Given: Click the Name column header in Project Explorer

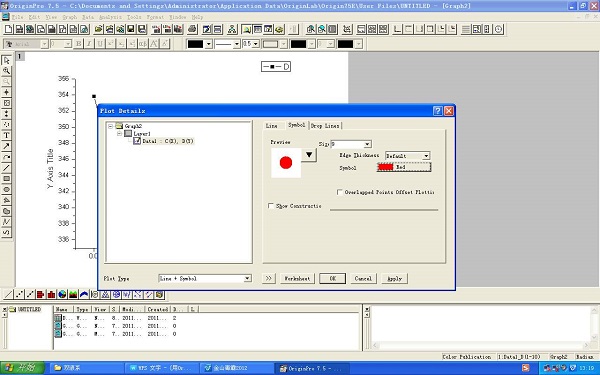Looking at the screenshot, I should click(x=62, y=309).
